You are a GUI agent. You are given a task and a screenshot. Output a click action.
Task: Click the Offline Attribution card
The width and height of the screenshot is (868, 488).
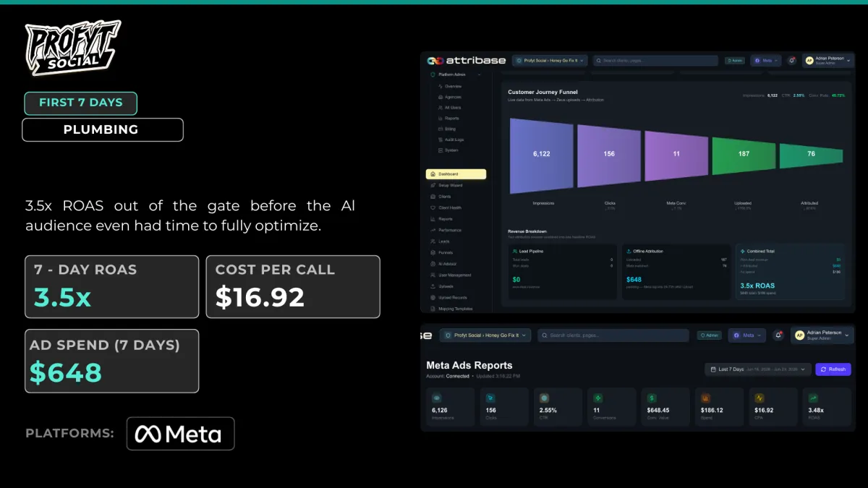675,271
